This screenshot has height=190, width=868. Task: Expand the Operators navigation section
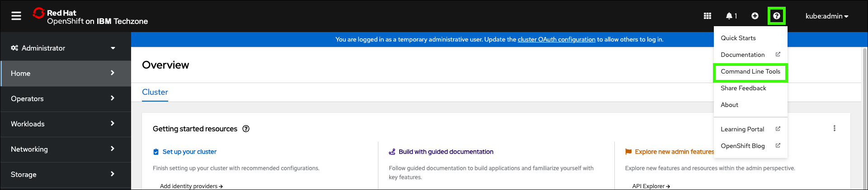click(x=63, y=98)
